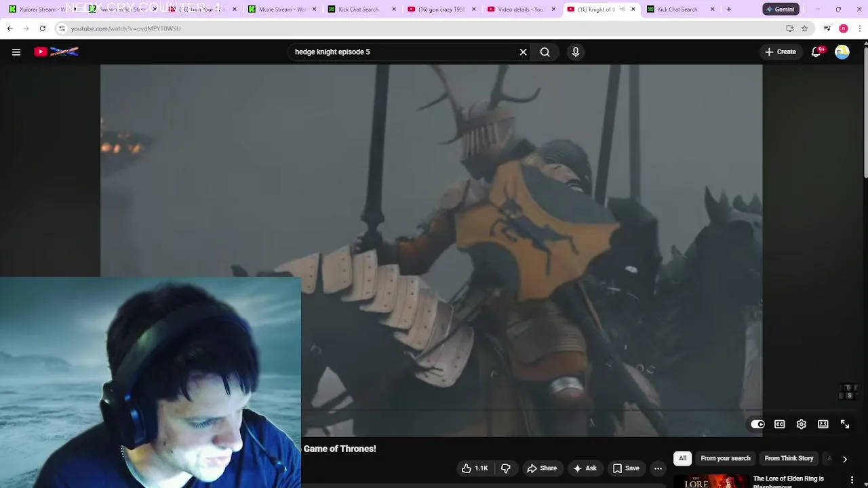Open the Chrome three-dot menu

tap(860, 28)
